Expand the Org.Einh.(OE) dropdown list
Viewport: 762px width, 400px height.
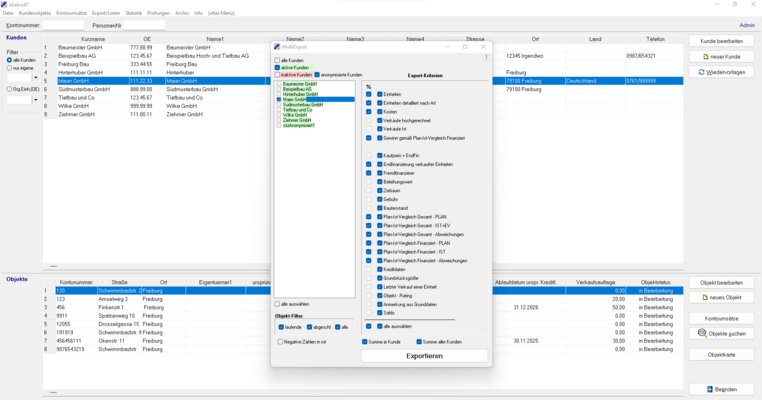click(34, 99)
